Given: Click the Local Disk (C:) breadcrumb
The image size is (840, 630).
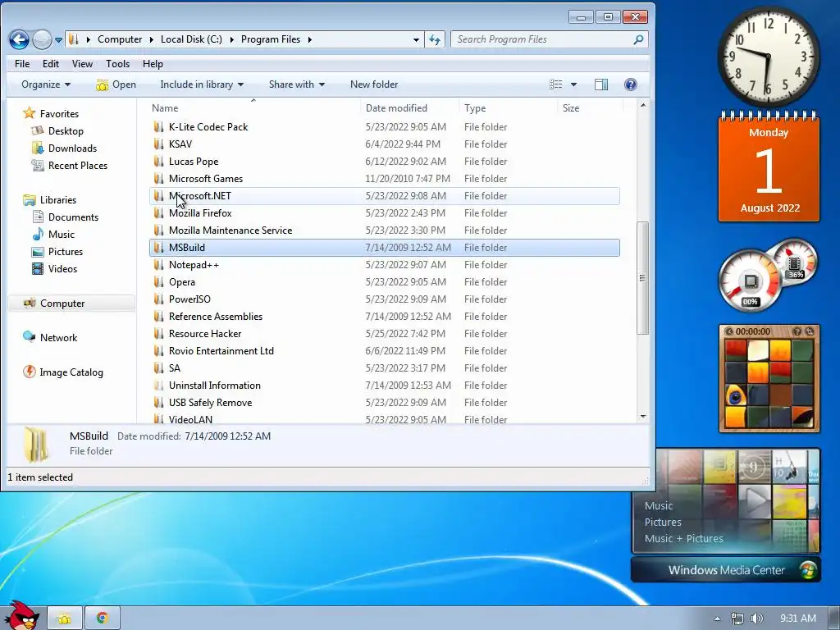Looking at the screenshot, I should pyautogui.click(x=191, y=39).
